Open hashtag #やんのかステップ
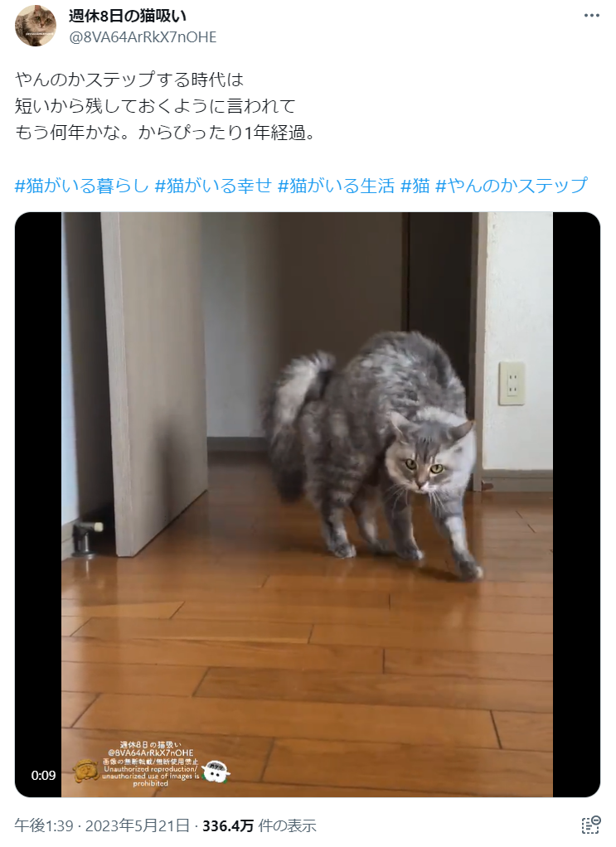Screen dimensions: 616x847 click(512, 186)
